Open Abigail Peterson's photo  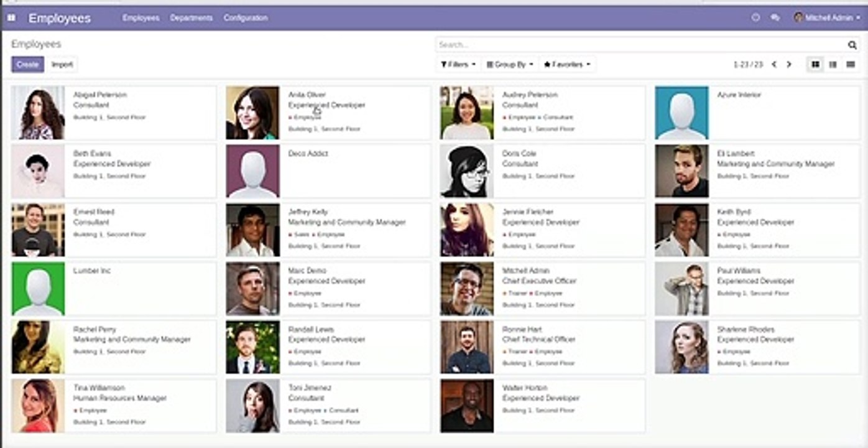coord(38,113)
